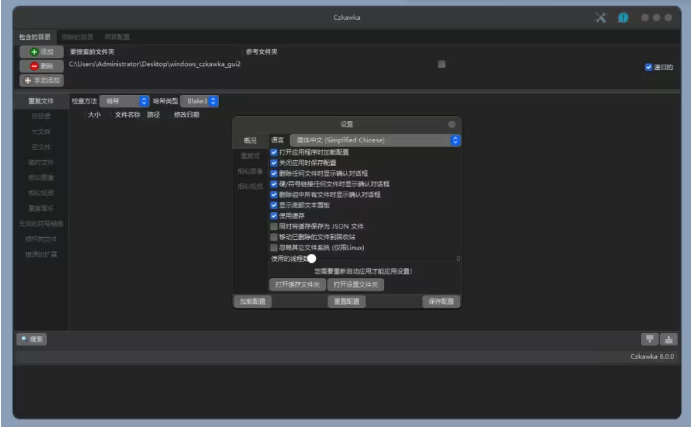Viewport: 691px width, 427px height.
Task: Click Save Configuration (保存配置) button
Action: point(441,301)
